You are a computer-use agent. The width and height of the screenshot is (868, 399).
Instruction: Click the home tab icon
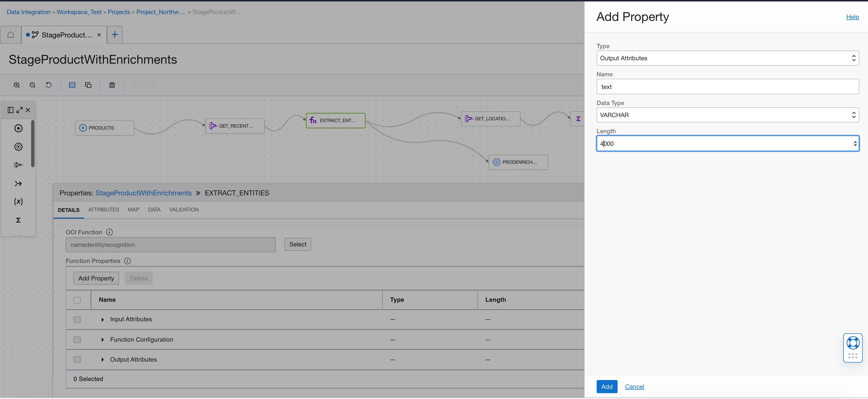(11, 35)
